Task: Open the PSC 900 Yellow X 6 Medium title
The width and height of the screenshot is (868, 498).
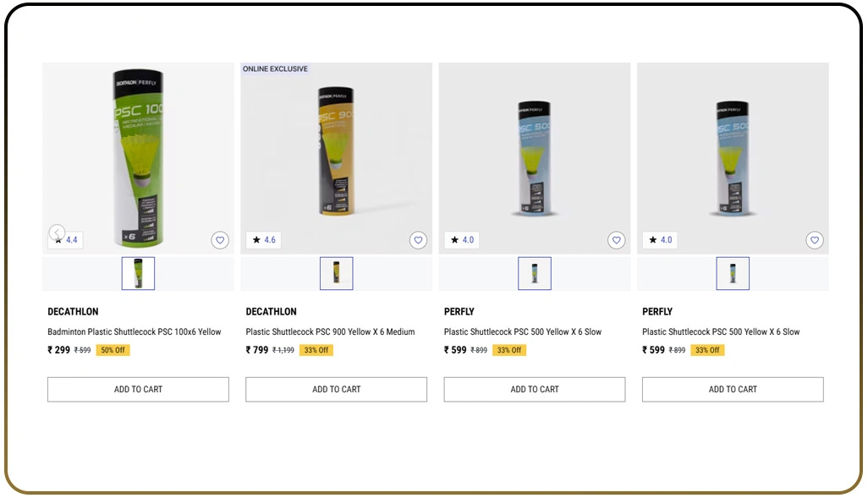Action: [330, 331]
